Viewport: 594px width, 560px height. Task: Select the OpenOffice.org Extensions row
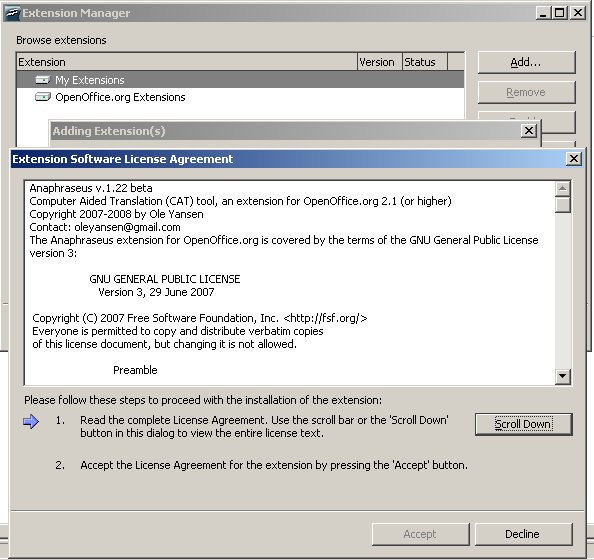click(x=241, y=97)
